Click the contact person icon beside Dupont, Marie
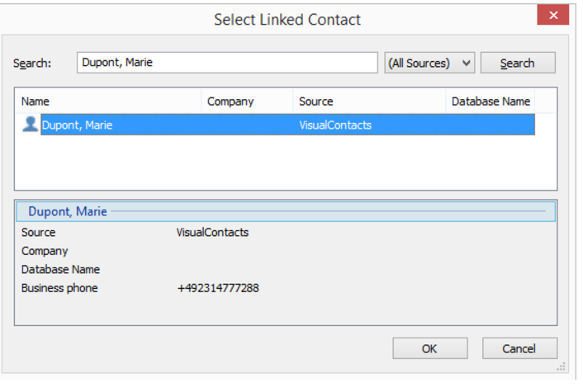 click(31, 125)
